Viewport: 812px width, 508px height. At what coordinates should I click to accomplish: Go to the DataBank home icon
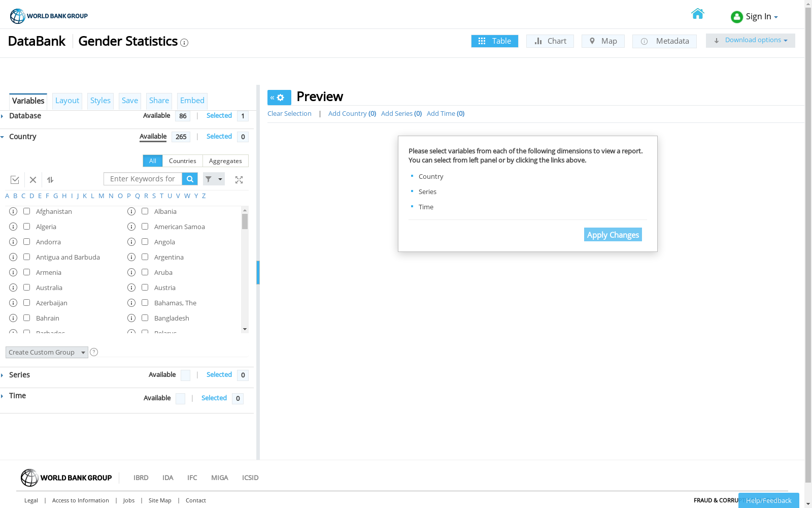(x=698, y=14)
